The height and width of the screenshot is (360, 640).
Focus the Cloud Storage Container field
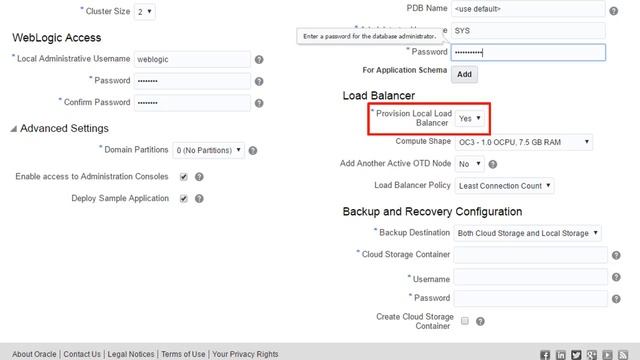click(x=531, y=255)
